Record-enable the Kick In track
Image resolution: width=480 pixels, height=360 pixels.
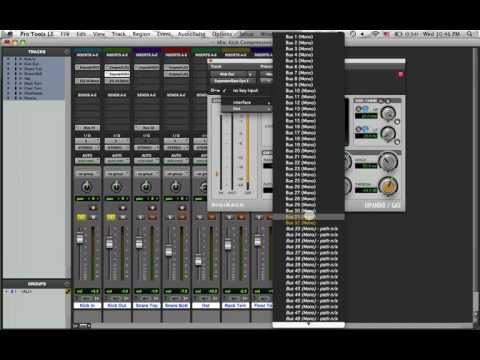click(x=93, y=208)
